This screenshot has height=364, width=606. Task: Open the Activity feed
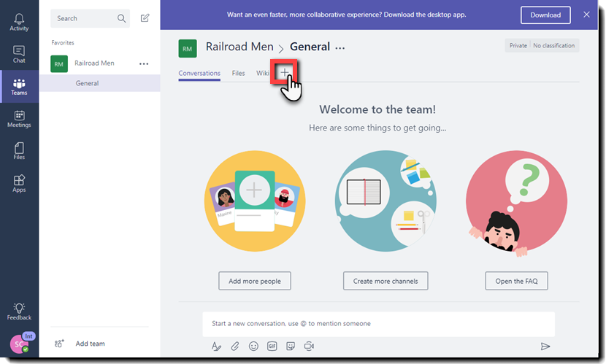coord(19,22)
